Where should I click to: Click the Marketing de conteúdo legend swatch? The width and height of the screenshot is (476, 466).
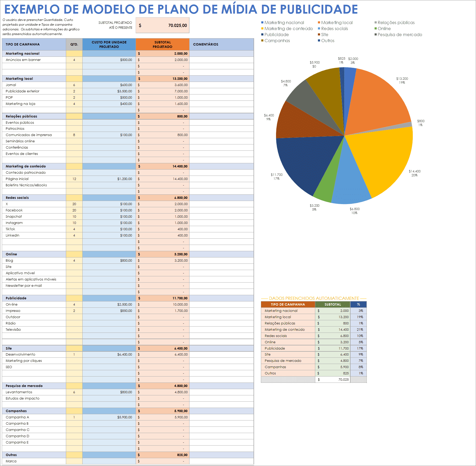(262, 29)
